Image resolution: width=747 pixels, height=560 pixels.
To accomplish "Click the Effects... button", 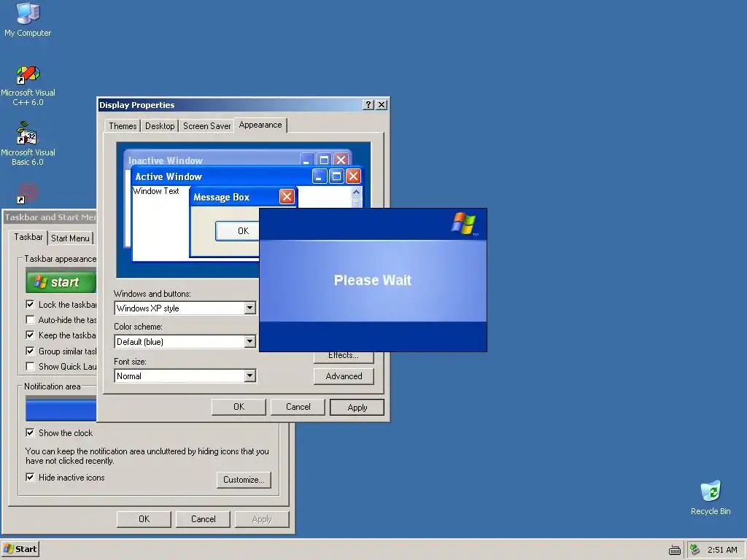I will 344,356.
